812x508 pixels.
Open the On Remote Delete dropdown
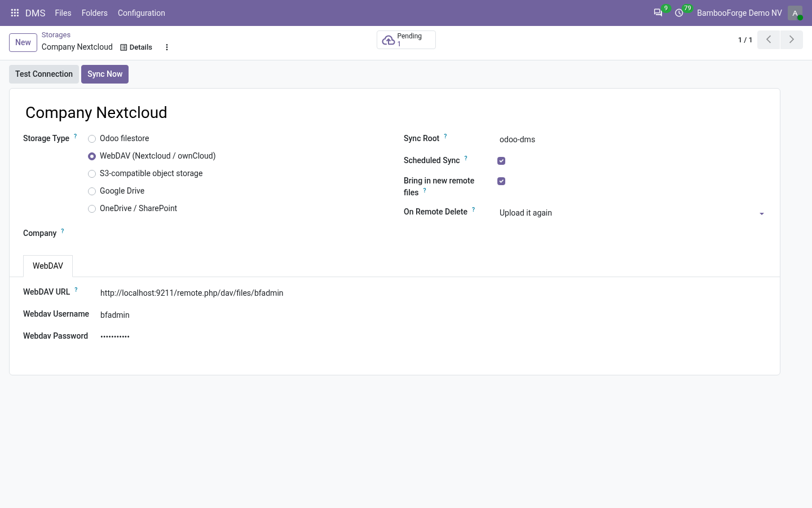[632, 213]
